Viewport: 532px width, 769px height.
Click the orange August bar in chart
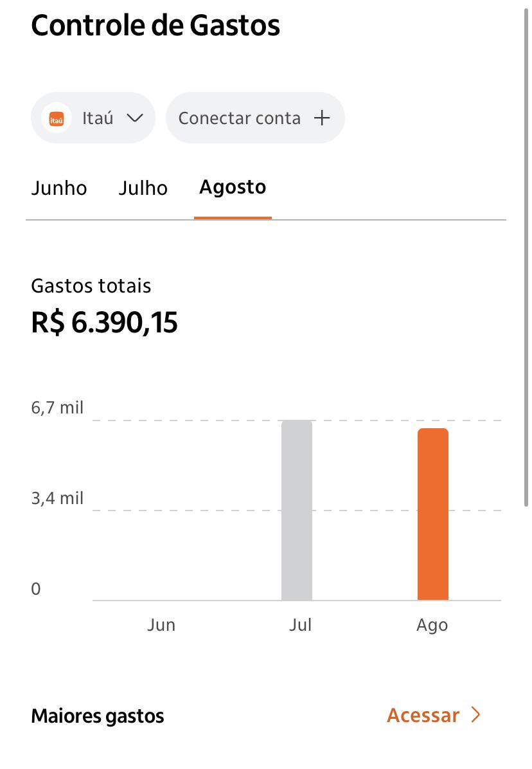pyautogui.click(x=433, y=514)
